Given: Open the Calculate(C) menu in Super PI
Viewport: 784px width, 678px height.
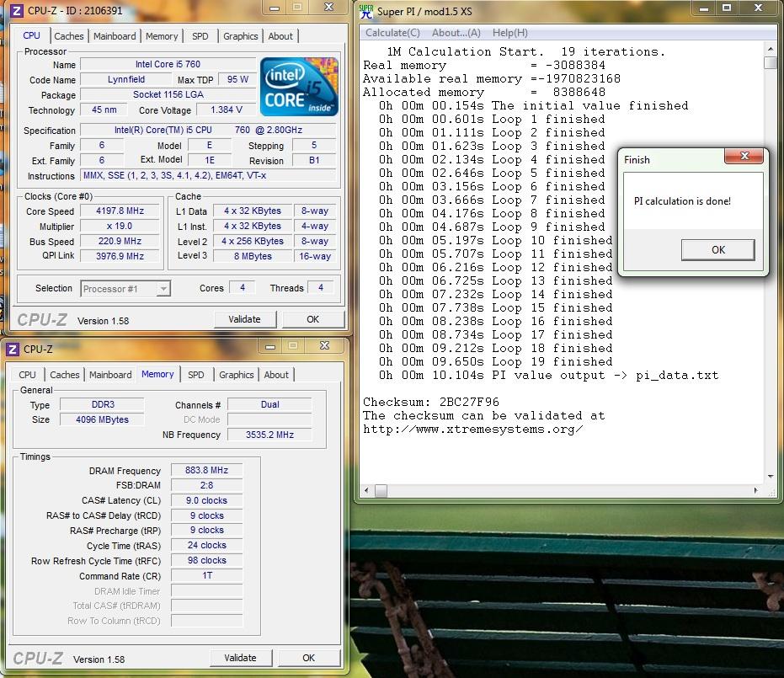Looking at the screenshot, I should [x=392, y=33].
